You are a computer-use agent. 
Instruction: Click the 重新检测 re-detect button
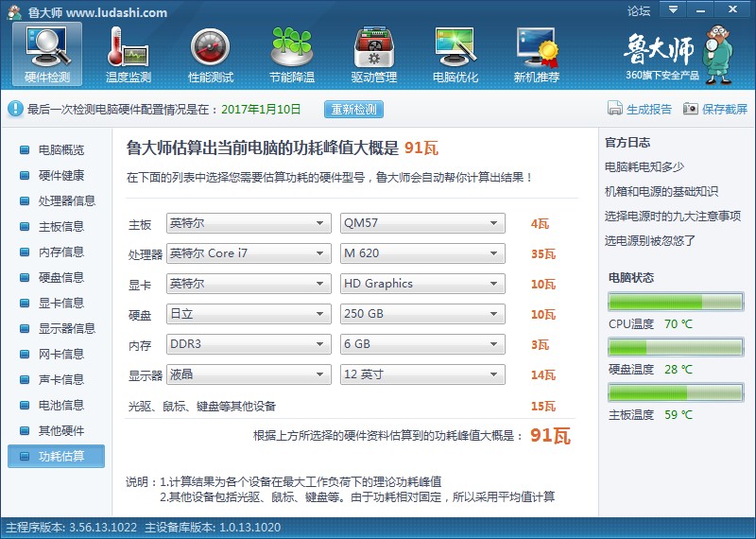click(x=353, y=109)
